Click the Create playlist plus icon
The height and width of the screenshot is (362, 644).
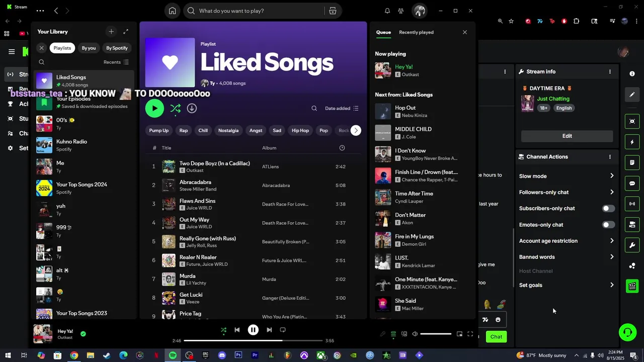click(111, 32)
